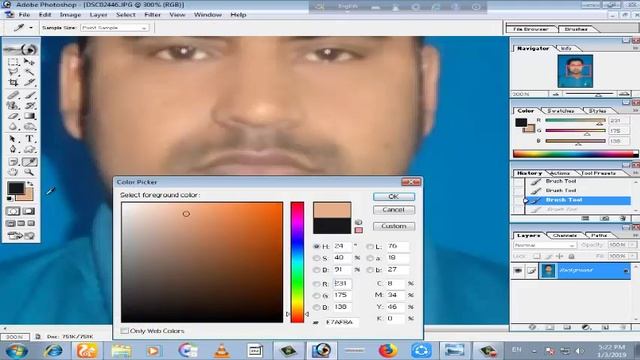
Task: Open the Normal blend mode dropdown
Action: pyautogui.click(x=544, y=245)
